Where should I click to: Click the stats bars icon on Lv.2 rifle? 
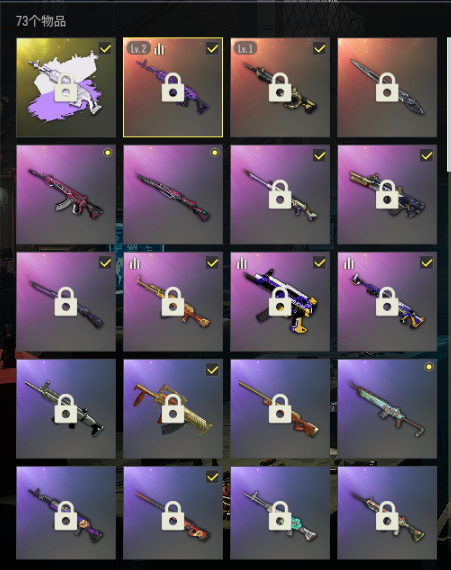coord(159,48)
